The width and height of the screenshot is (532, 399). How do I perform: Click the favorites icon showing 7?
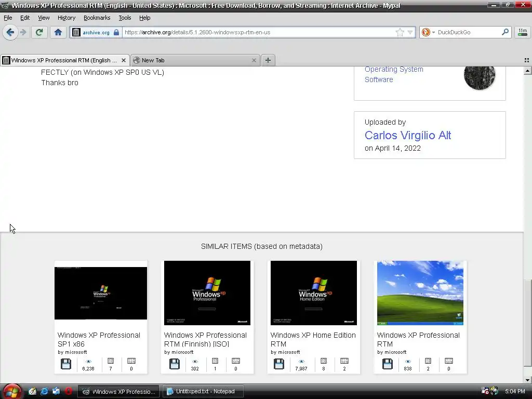111,361
